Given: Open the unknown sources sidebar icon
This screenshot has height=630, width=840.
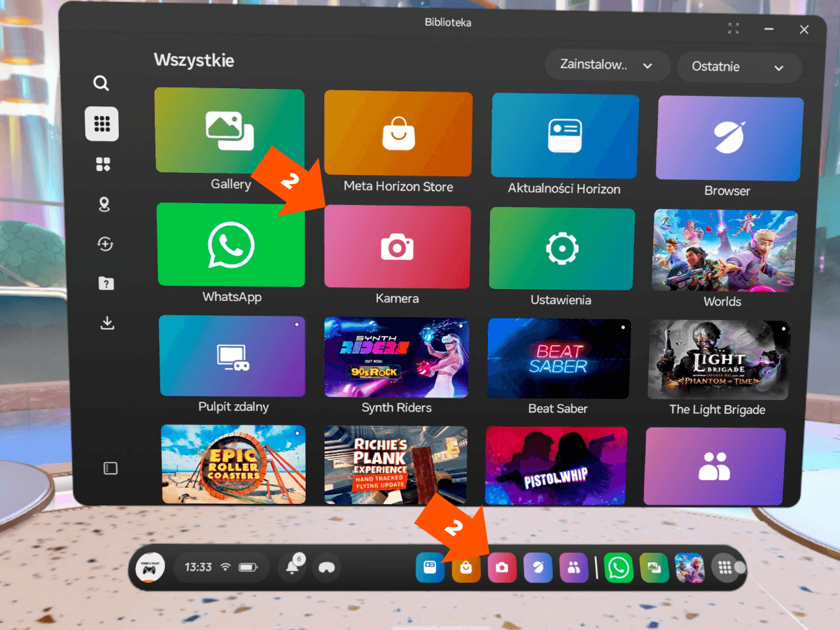Looking at the screenshot, I should 106,283.
